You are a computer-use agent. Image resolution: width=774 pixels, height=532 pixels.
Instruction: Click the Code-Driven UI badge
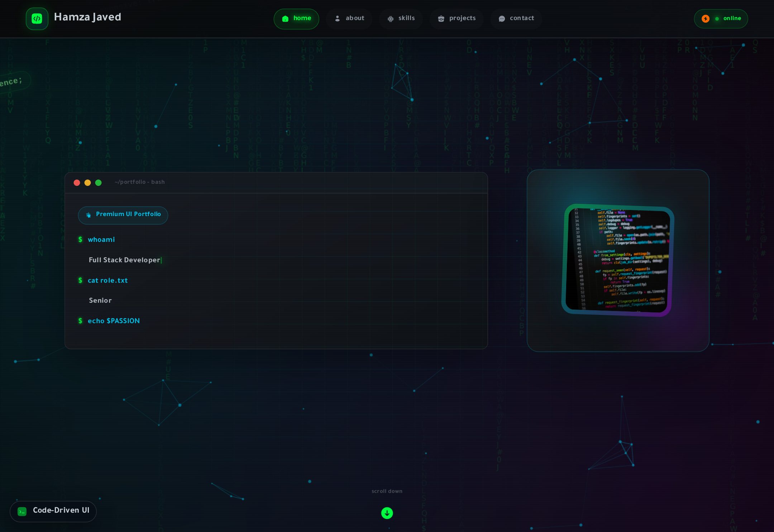(x=53, y=511)
